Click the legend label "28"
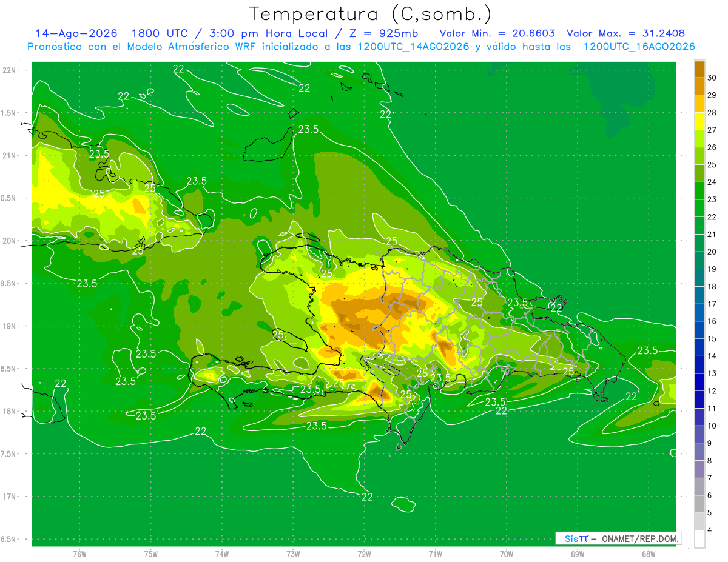The image size is (728, 562). [712, 112]
